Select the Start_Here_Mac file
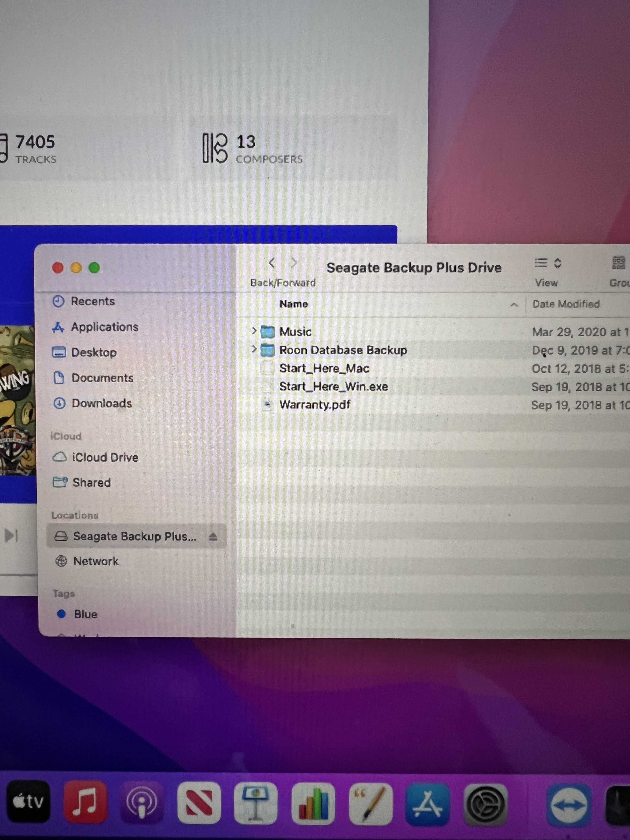This screenshot has width=630, height=840. (324, 368)
